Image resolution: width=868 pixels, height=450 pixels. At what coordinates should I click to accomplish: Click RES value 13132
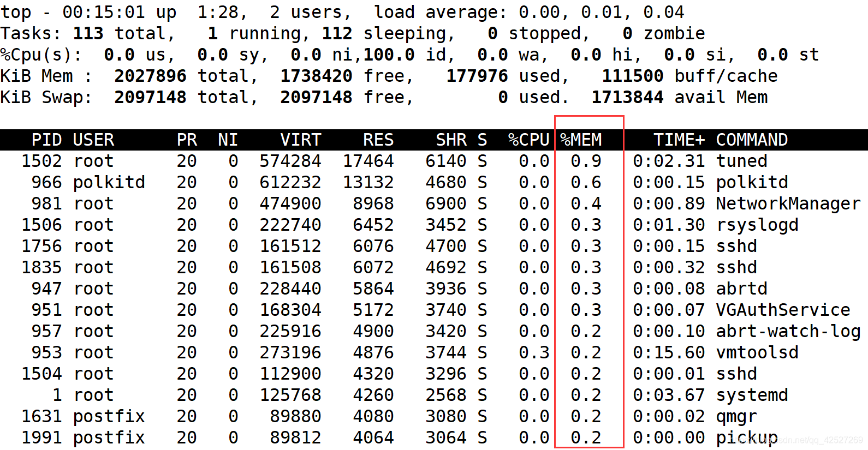[368, 183]
